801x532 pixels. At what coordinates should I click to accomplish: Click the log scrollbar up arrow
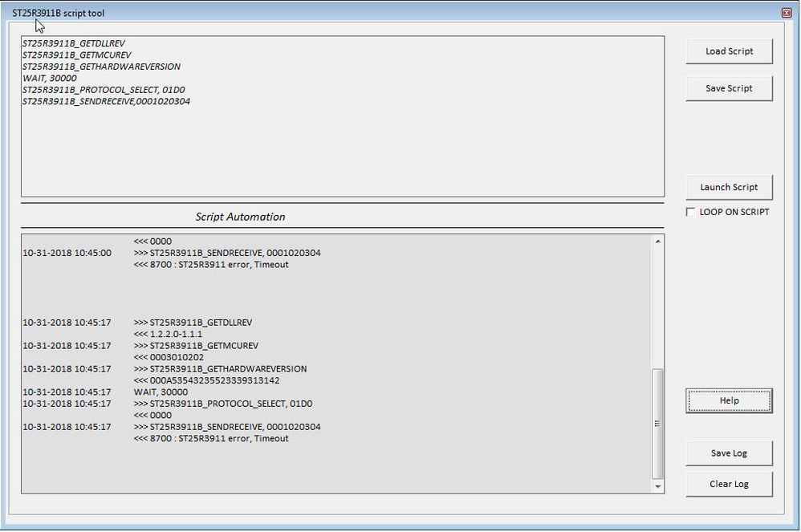click(658, 241)
